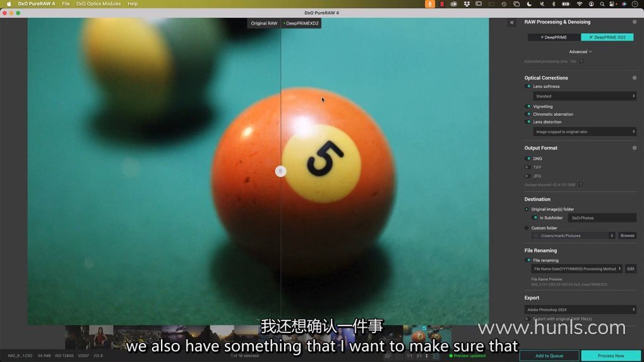The width and height of the screenshot is (644, 362).
Task: Toggle File renaming option
Action: point(528,260)
